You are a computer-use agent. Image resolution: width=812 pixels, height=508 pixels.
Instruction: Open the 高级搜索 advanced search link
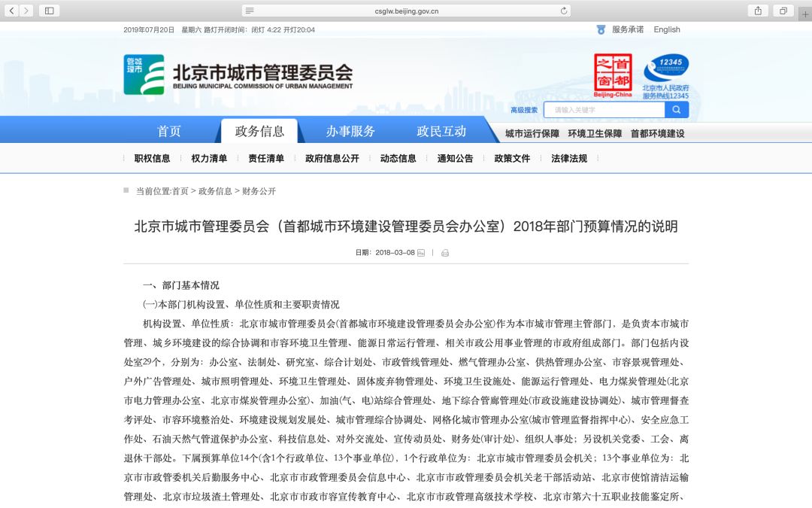click(524, 110)
